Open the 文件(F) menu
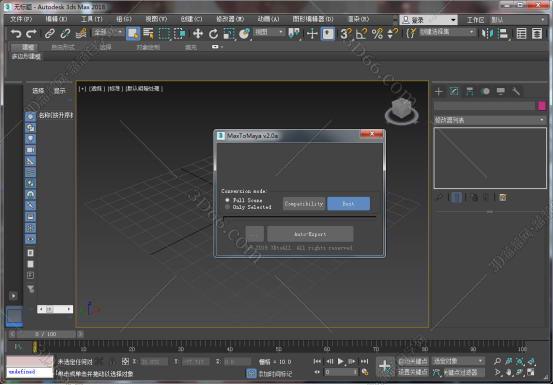The image size is (553, 385). [21, 19]
